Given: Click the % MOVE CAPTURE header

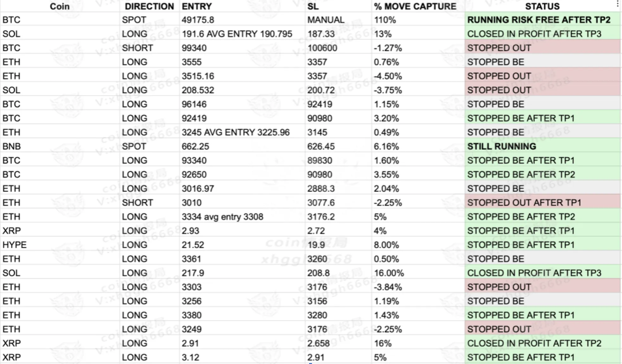Looking at the screenshot, I should (x=415, y=6).
